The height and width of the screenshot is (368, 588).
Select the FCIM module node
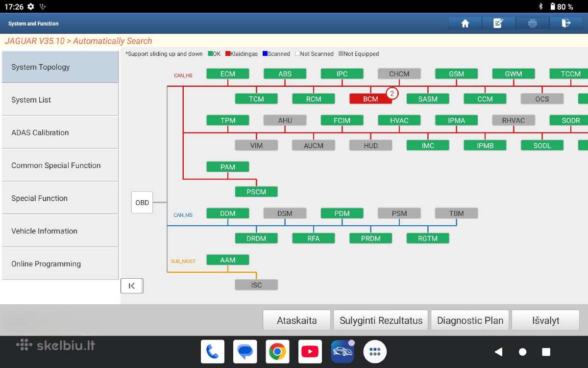(342, 120)
